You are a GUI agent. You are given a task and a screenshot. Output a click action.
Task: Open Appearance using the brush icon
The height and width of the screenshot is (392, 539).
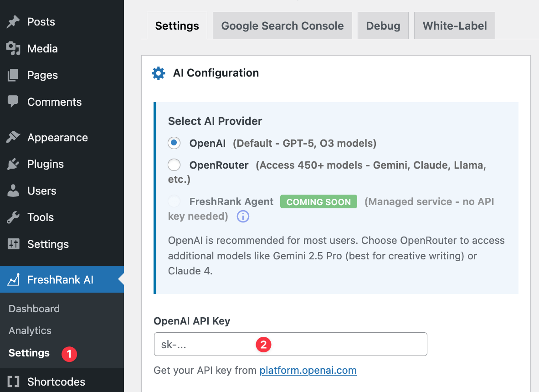(13, 137)
